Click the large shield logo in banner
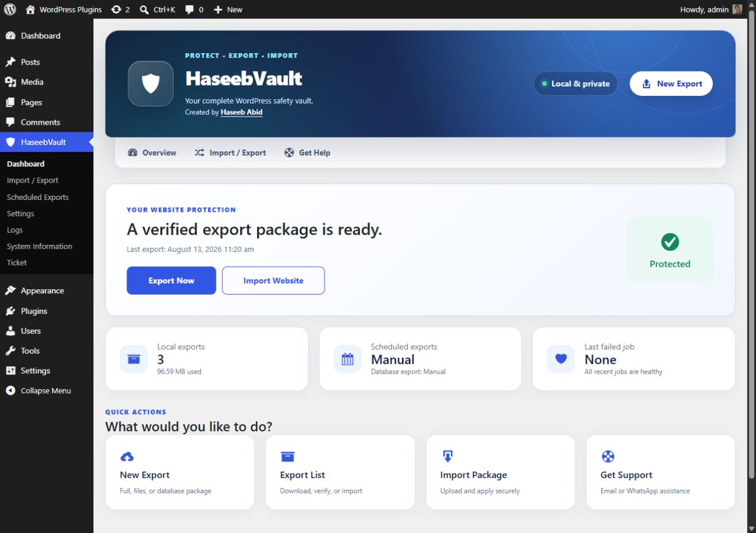 pyautogui.click(x=151, y=83)
